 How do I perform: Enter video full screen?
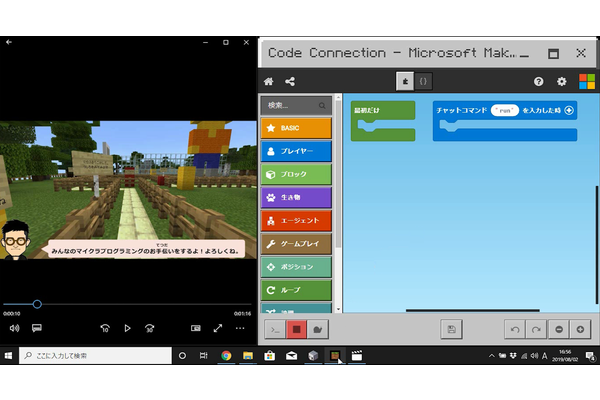(218, 328)
